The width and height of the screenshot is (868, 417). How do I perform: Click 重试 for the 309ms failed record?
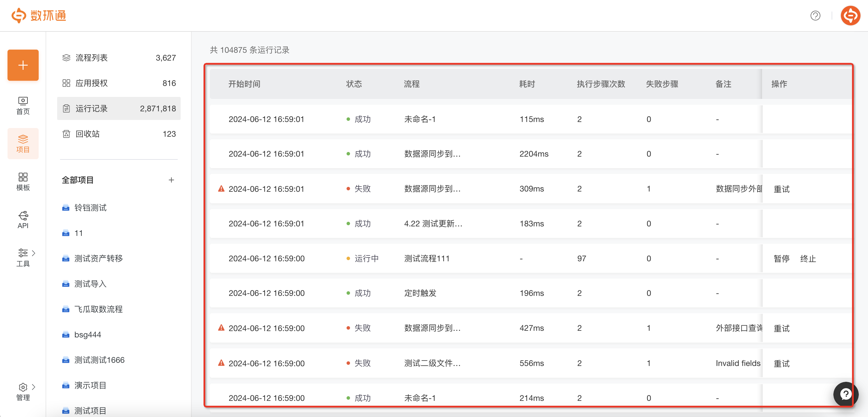781,189
